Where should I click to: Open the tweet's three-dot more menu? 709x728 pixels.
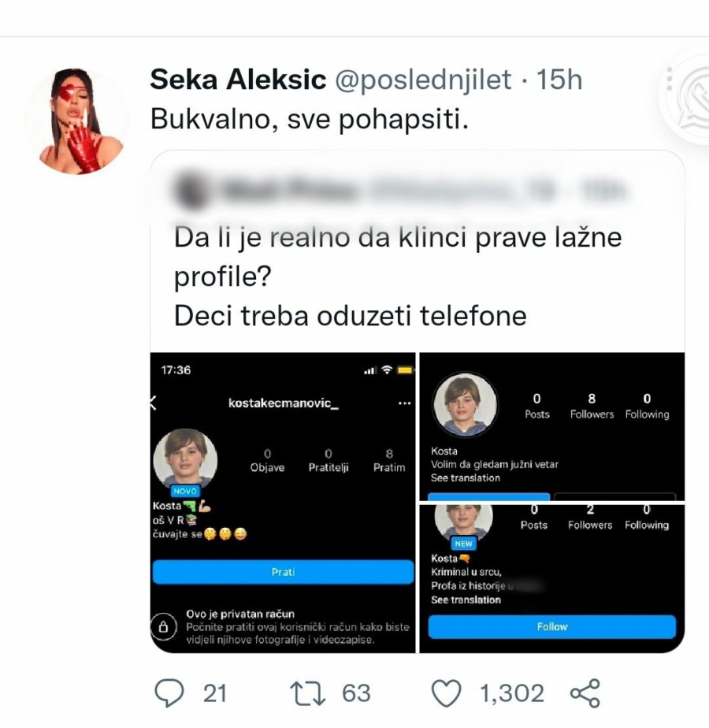(669, 80)
